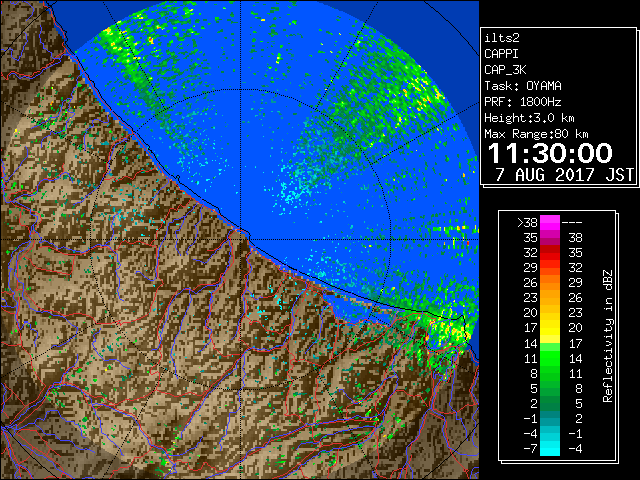
Task: Click the 'PRF: 1800Hz' line
Action: click(523, 102)
